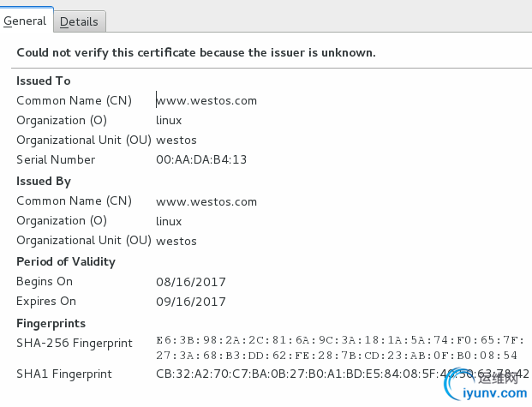Click the Issued By common name www.westos.com

(206, 202)
